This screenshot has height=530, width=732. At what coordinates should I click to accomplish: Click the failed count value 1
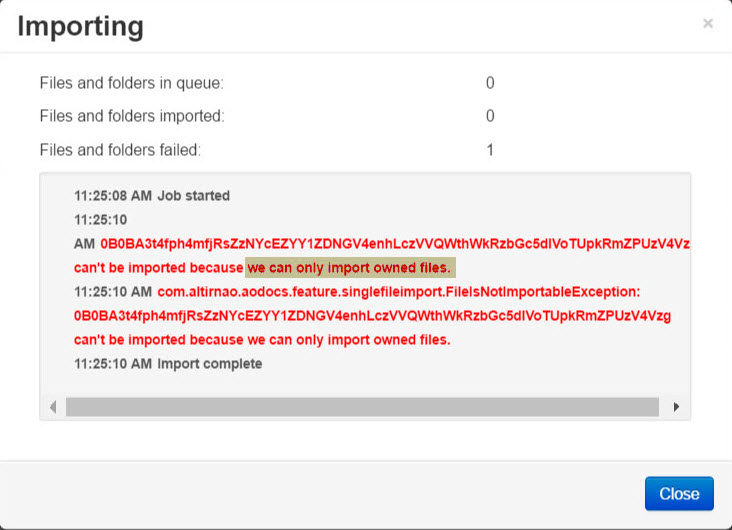[490, 150]
